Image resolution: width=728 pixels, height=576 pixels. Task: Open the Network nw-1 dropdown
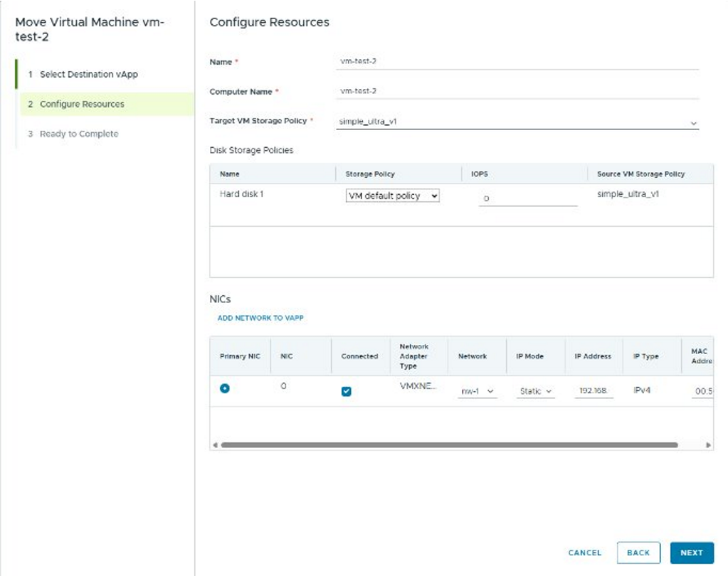click(477, 391)
